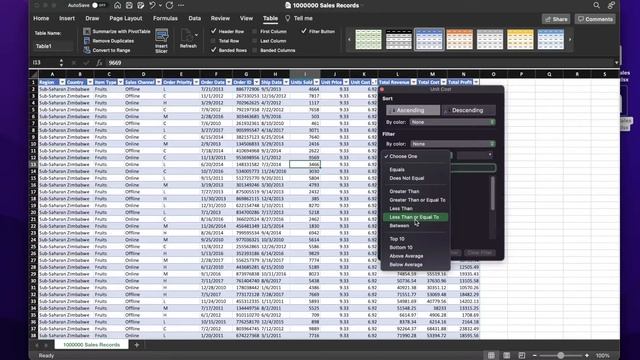Image resolution: width=640 pixels, height=360 pixels.
Task: Select the orange table style swatch
Action: 459,40
